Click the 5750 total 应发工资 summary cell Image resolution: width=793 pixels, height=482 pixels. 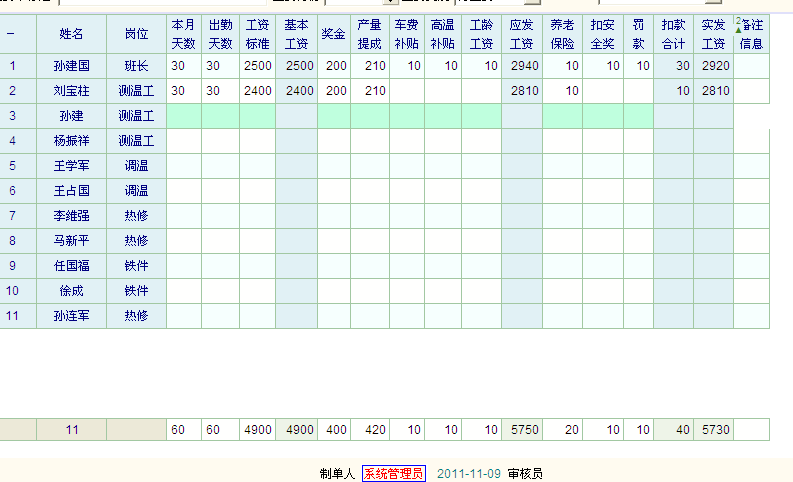click(521, 429)
